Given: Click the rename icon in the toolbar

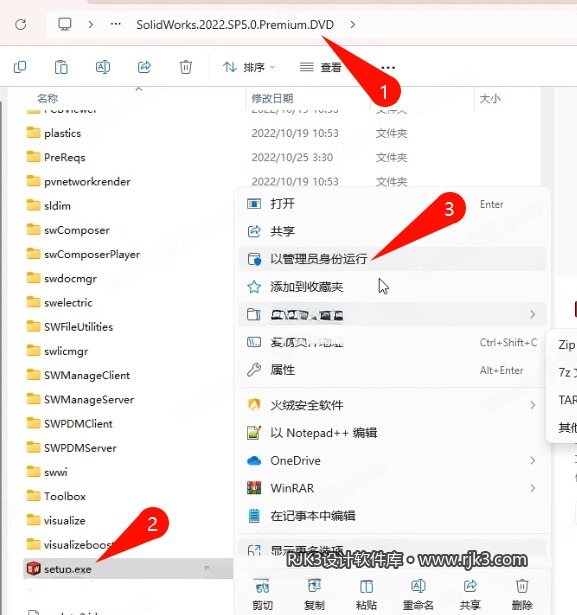Looking at the screenshot, I should tap(103, 67).
